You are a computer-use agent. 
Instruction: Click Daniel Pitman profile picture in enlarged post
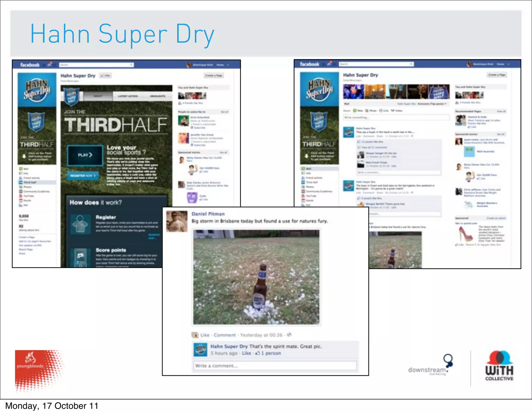[x=177, y=221]
